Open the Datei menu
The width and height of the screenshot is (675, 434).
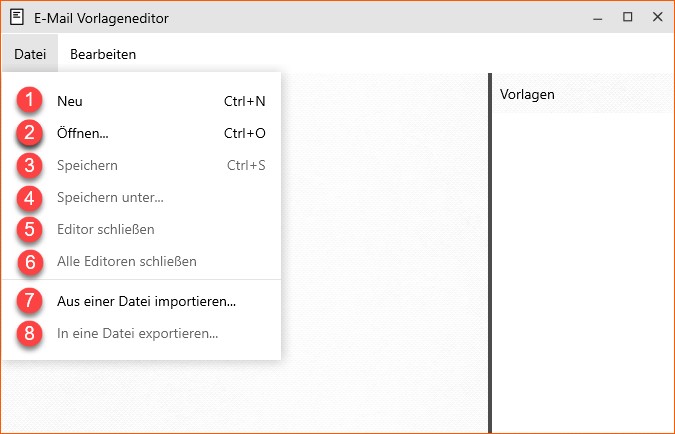[30, 54]
